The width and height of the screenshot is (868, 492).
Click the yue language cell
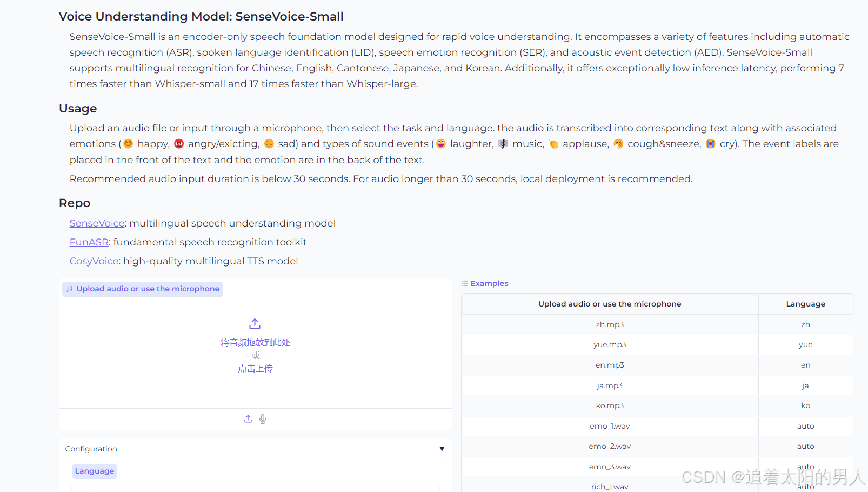806,344
